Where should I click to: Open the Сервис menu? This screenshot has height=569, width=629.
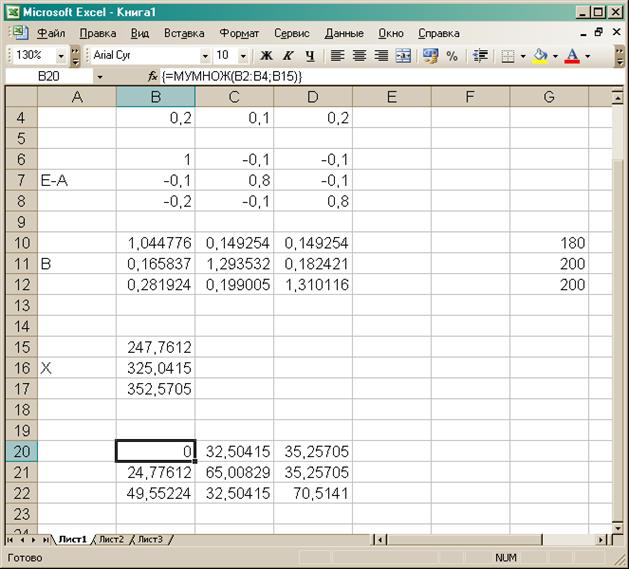pyautogui.click(x=292, y=33)
